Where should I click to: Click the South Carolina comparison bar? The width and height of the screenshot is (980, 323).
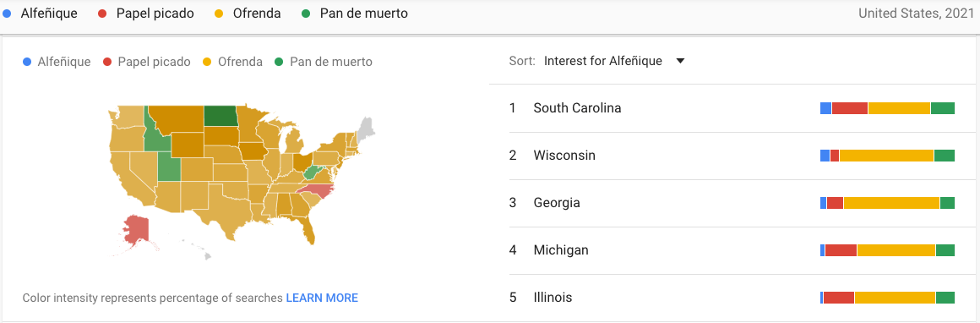[x=888, y=108]
